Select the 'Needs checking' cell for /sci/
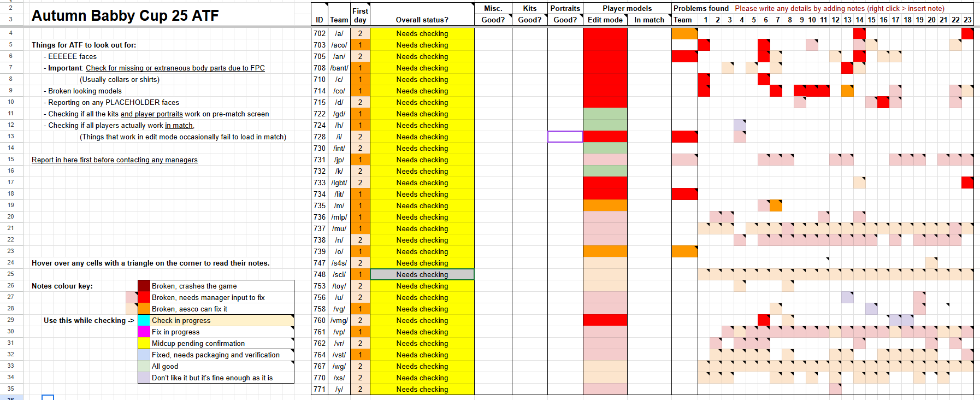This screenshot has height=400, width=980. click(x=422, y=274)
